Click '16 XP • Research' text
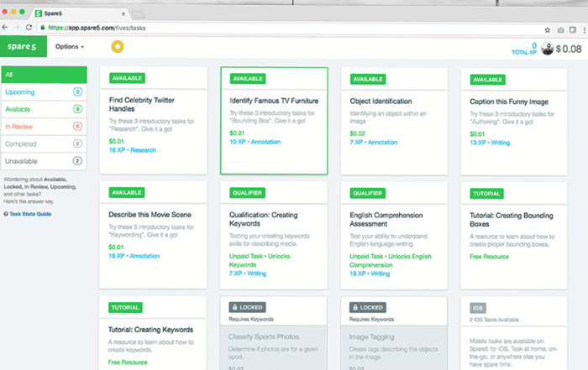Image resolution: width=588 pixels, height=370 pixels. coord(133,150)
